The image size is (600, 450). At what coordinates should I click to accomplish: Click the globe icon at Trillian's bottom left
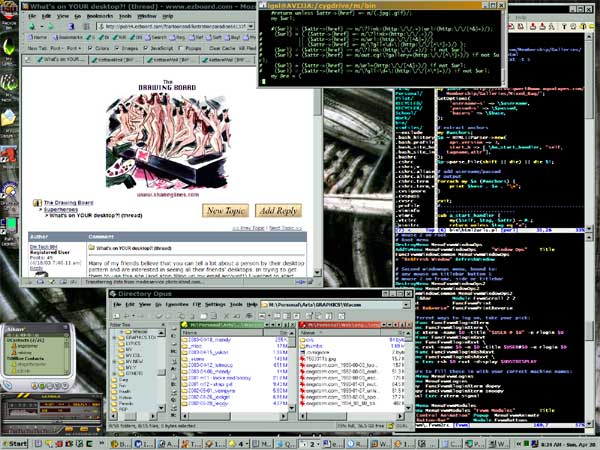click(x=8, y=385)
